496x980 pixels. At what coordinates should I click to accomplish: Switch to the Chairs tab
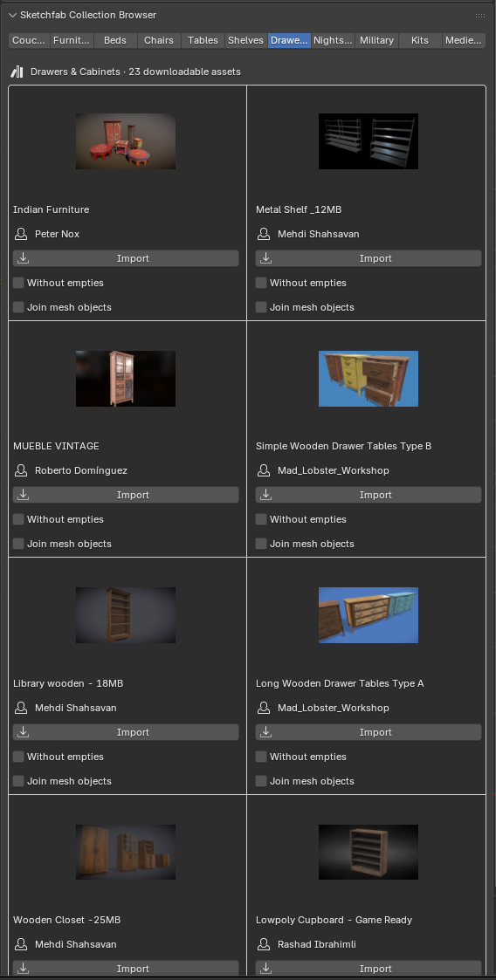point(159,40)
